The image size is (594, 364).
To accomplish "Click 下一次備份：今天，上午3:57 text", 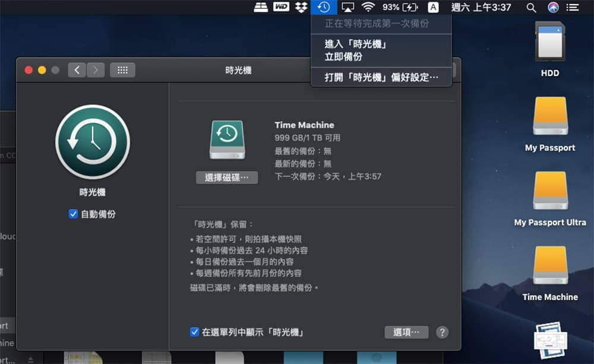I will click(x=328, y=176).
